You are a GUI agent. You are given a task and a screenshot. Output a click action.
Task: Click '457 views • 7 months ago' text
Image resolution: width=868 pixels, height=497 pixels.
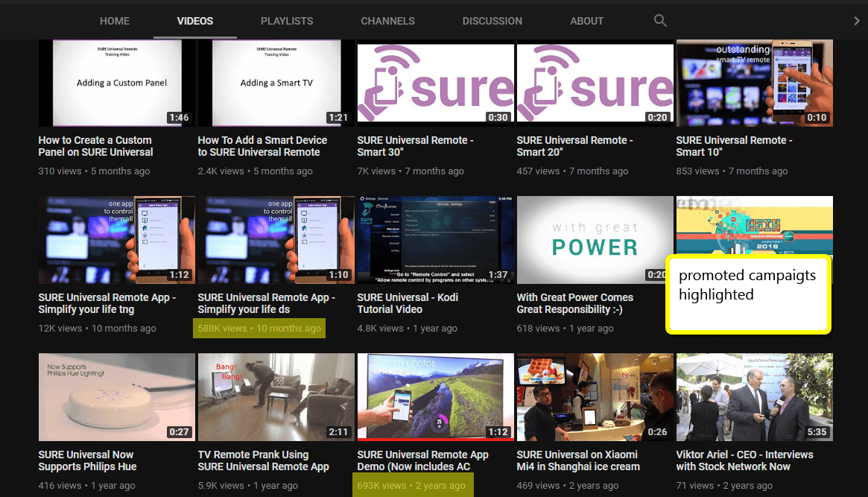(572, 171)
